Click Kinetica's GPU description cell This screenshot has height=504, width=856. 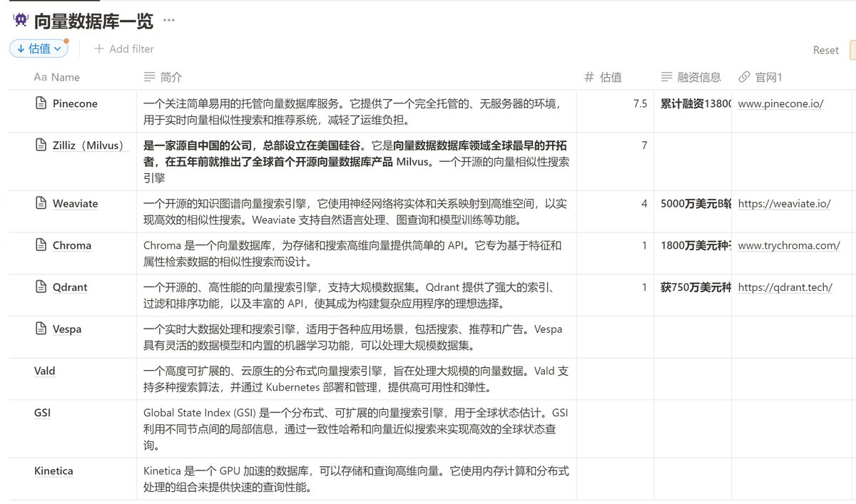(x=357, y=478)
